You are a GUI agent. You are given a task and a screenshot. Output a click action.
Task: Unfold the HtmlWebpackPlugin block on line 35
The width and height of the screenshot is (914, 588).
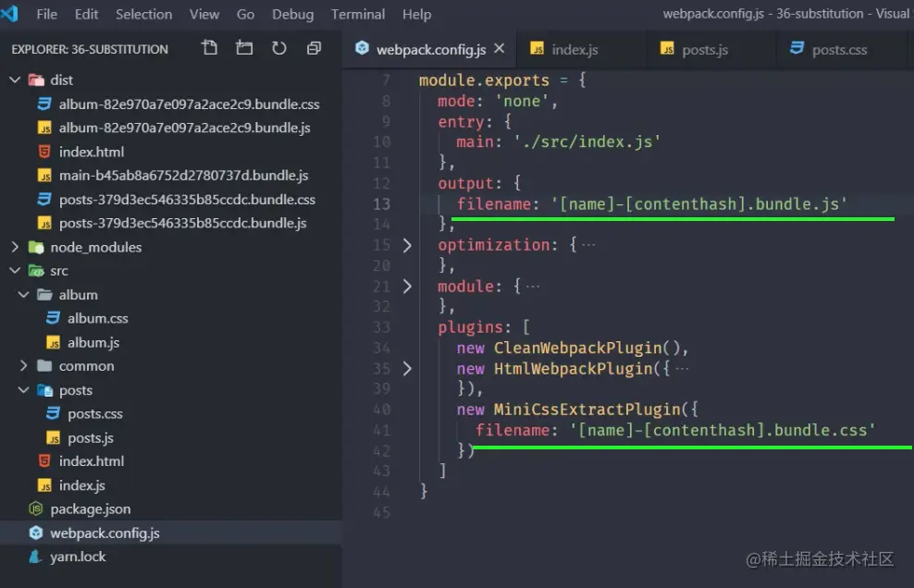click(x=407, y=368)
